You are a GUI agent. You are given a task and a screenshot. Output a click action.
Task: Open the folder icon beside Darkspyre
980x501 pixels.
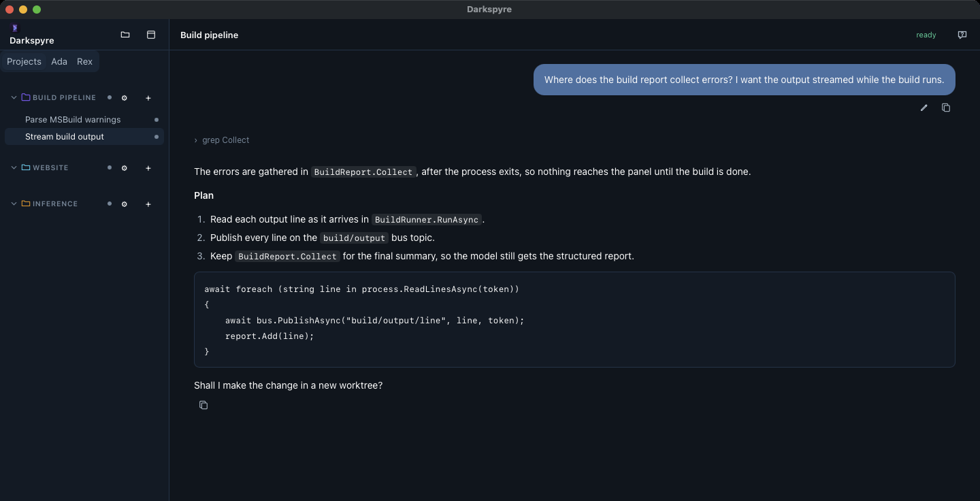pos(125,35)
